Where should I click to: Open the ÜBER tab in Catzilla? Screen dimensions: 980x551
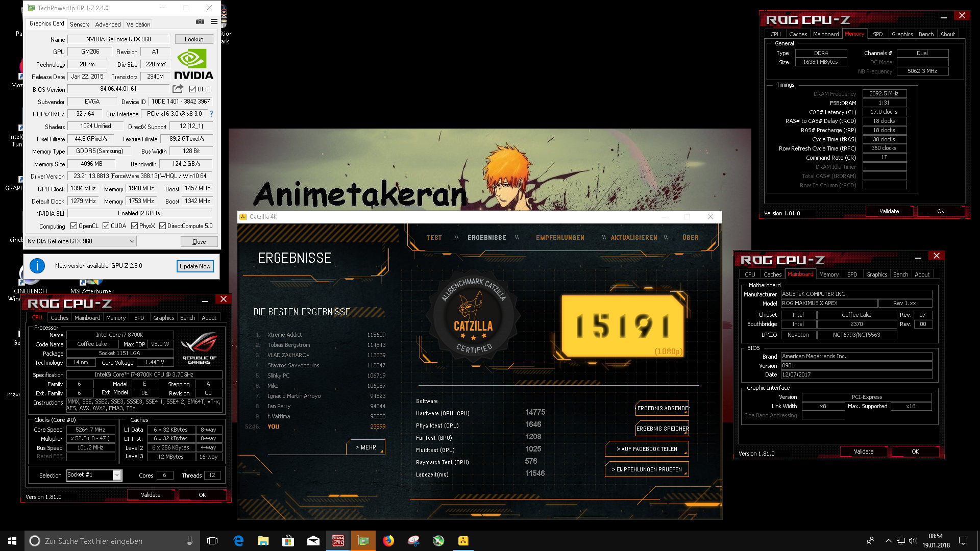point(691,238)
